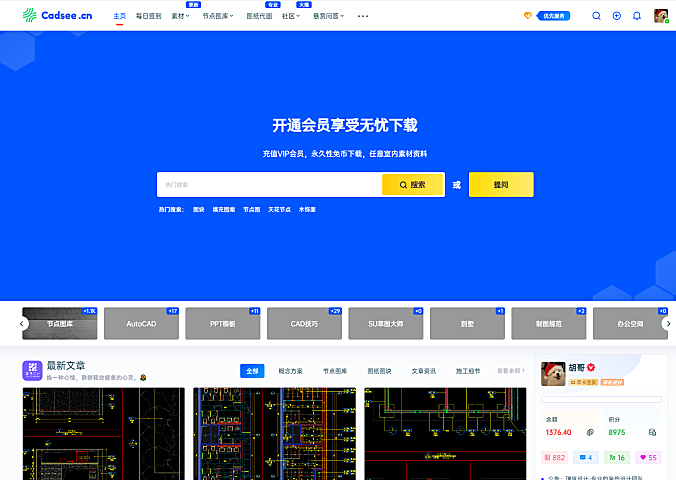Viewport: 676px width, 480px height.
Task: Select the 节点图库 articles tab
Action: click(x=335, y=371)
